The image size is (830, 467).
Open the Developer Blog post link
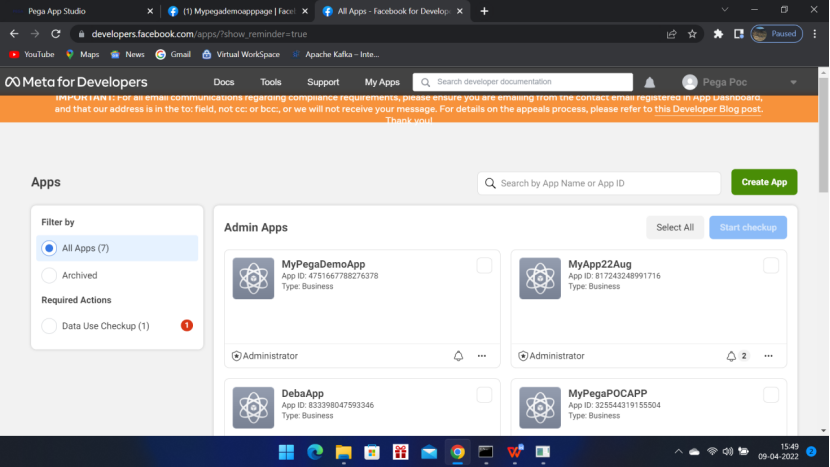coord(708,109)
